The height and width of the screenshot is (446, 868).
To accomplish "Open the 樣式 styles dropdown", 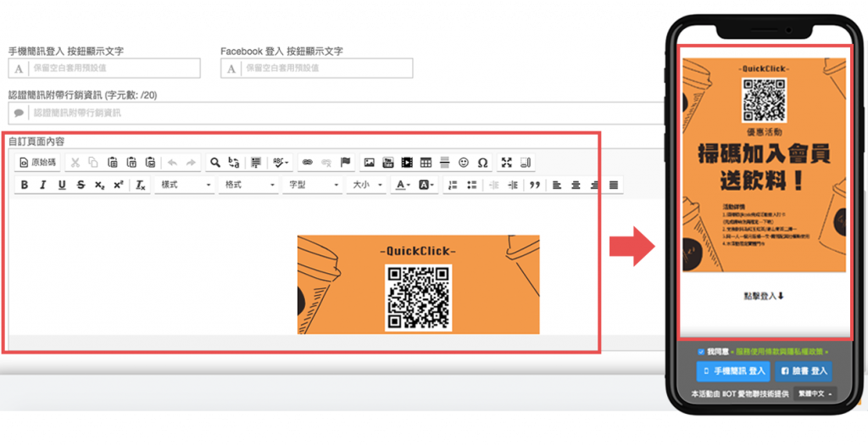I will click(185, 185).
